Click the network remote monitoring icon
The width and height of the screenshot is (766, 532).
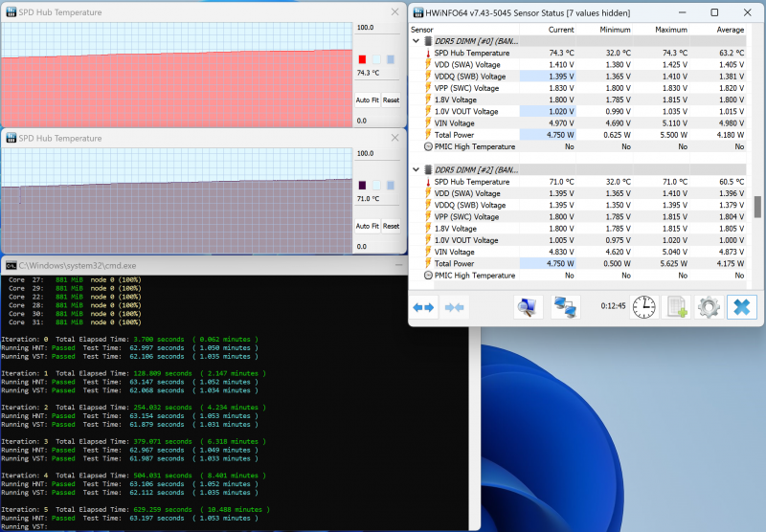click(x=565, y=307)
